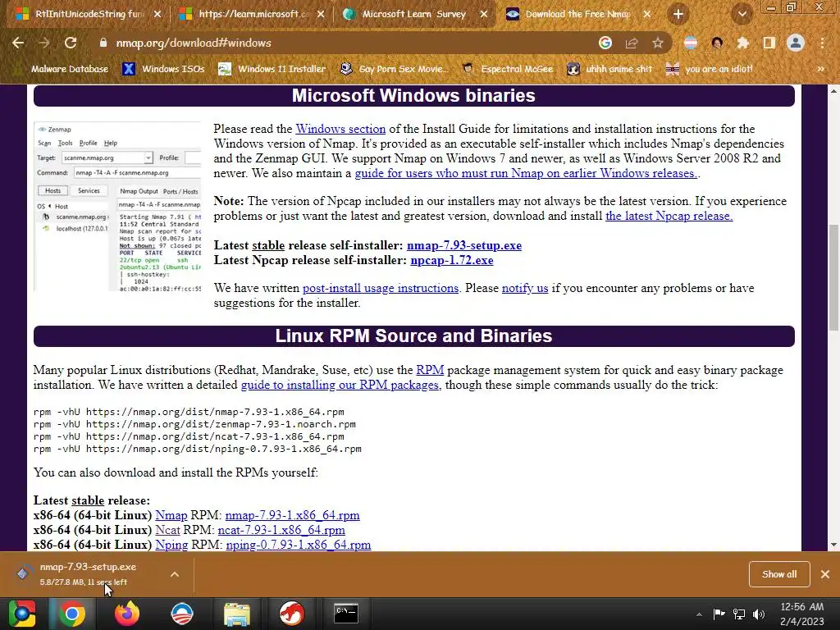Image resolution: width=840 pixels, height=630 pixels.
Task: Go back with the browser back arrow
Action: [x=18, y=43]
